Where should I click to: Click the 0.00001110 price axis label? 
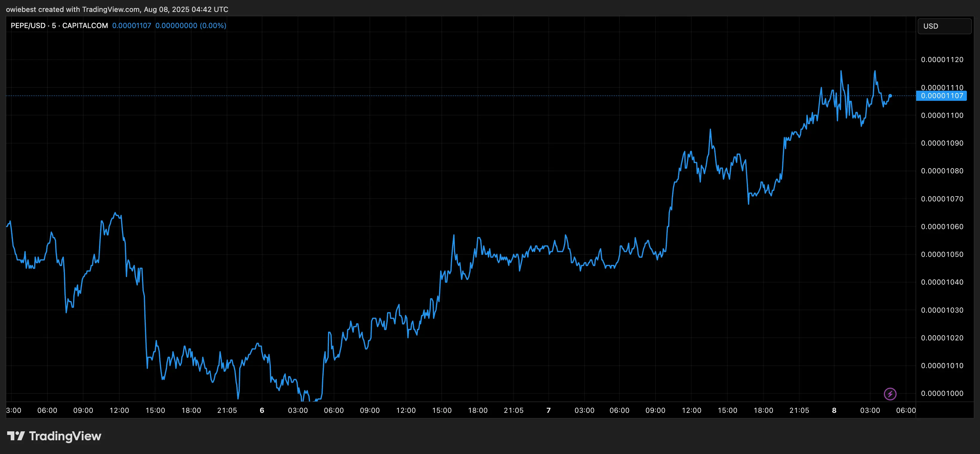[942, 87]
